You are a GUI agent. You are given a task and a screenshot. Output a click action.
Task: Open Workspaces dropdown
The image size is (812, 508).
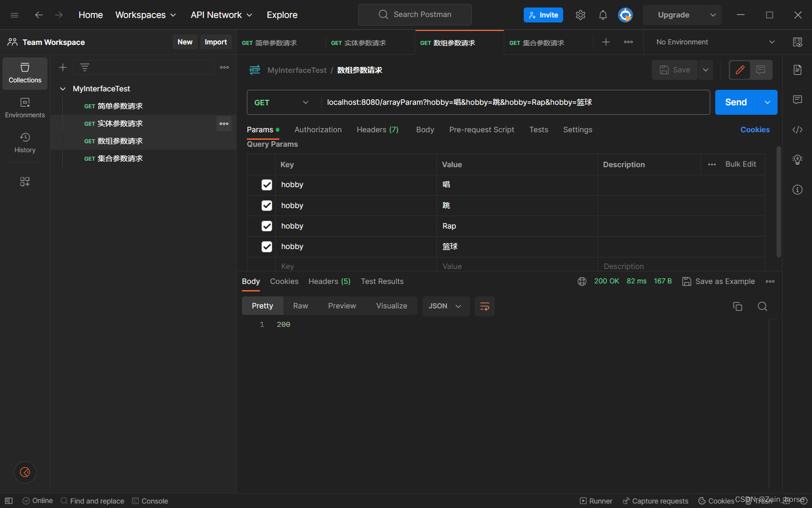pyautogui.click(x=146, y=15)
